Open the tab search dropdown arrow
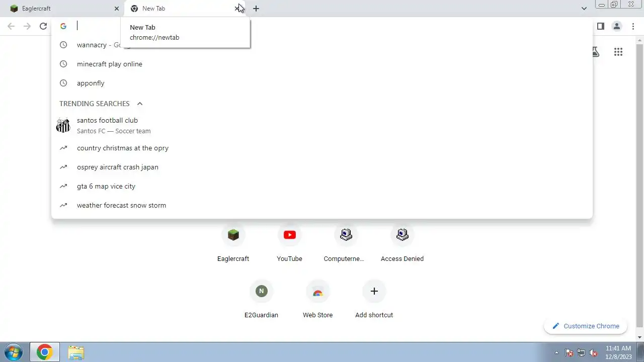The image size is (644, 362). click(x=584, y=9)
